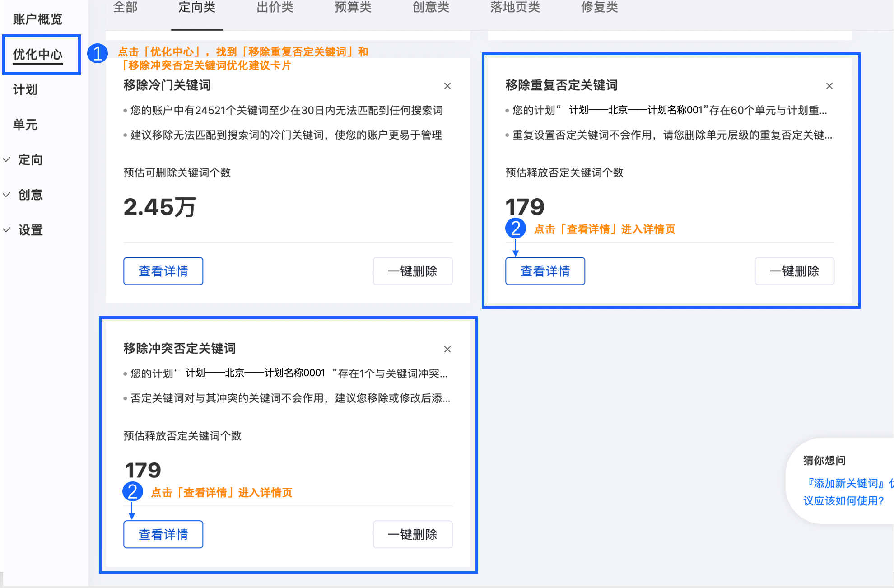The height and width of the screenshot is (588, 894).
Task: View details of 移除重复否定关键词 card
Action: tap(545, 271)
